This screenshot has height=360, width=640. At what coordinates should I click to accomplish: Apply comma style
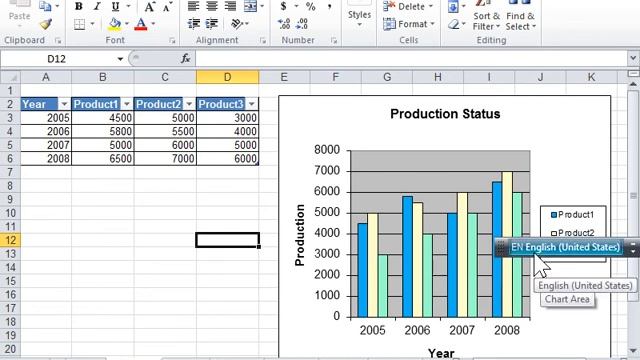(329, 6)
